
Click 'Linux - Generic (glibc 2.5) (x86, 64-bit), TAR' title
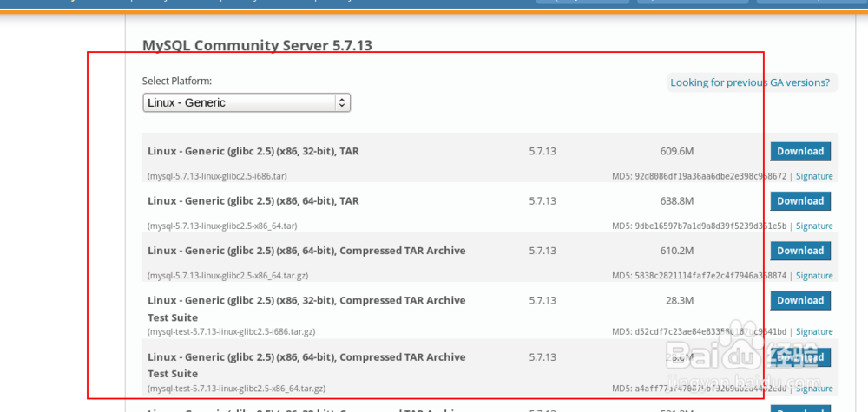pyautogui.click(x=253, y=200)
